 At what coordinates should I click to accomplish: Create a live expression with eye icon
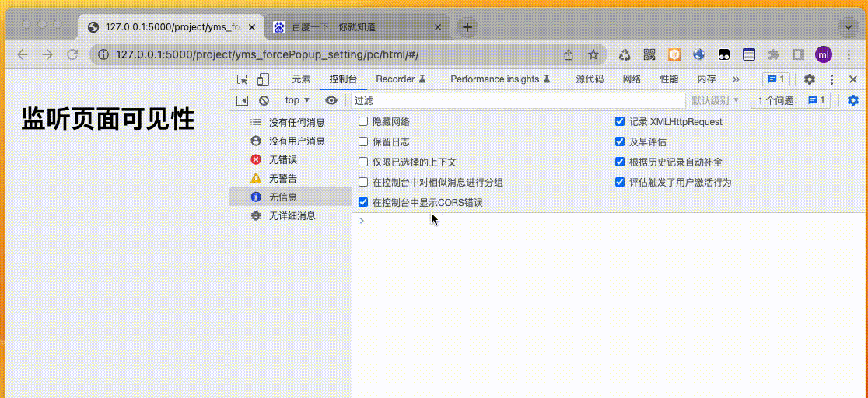click(x=331, y=100)
